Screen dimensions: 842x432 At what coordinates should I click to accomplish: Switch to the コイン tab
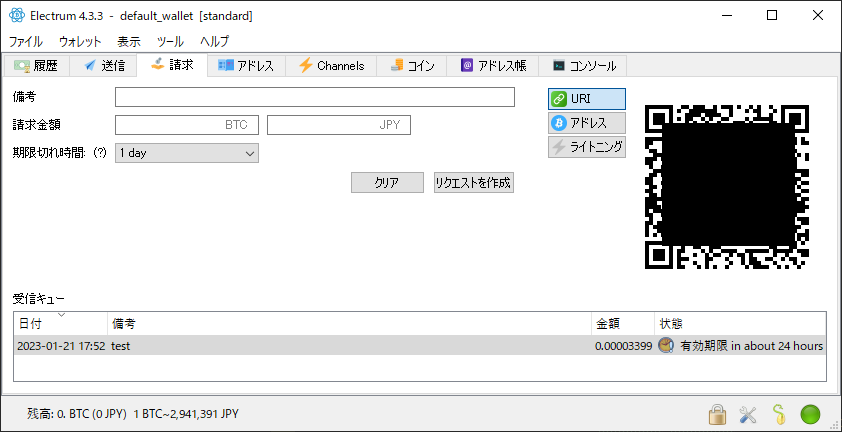click(x=411, y=66)
